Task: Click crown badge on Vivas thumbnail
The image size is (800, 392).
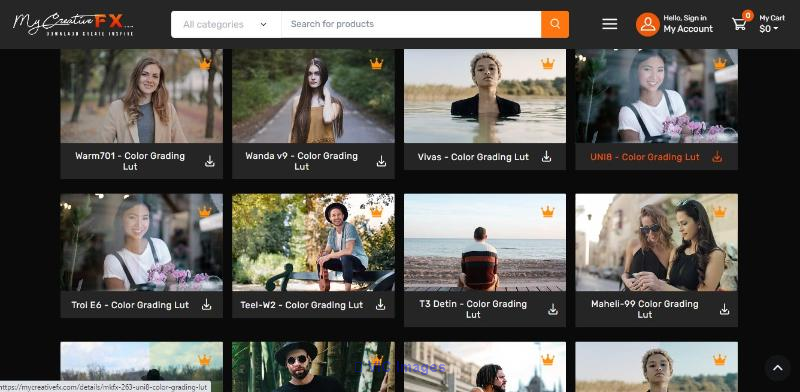Action: (x=547, y=64)
